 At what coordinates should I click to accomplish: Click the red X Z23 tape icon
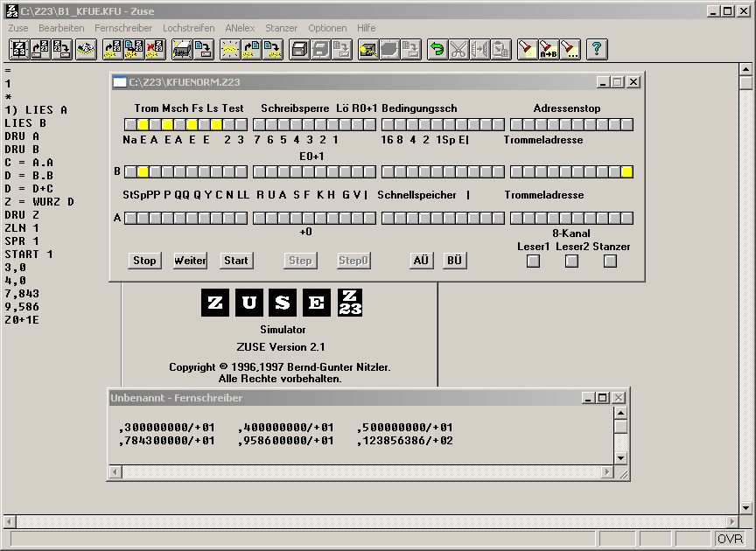pos(155,49)
